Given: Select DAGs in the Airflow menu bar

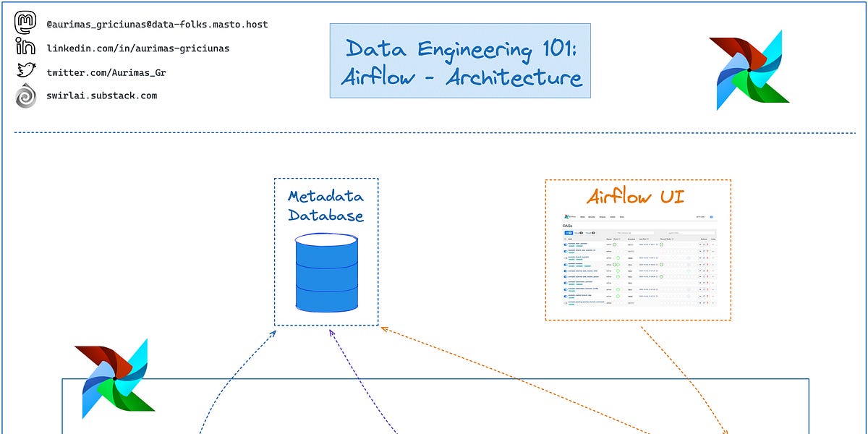Looking at the screenshot, I should click(x=583, y=217).
